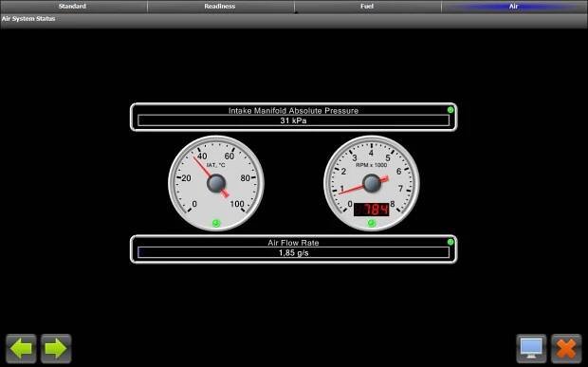Click the 1,85 g/s airflow value
Viewport: 588px width, 367px height.
tap(294, 253)
